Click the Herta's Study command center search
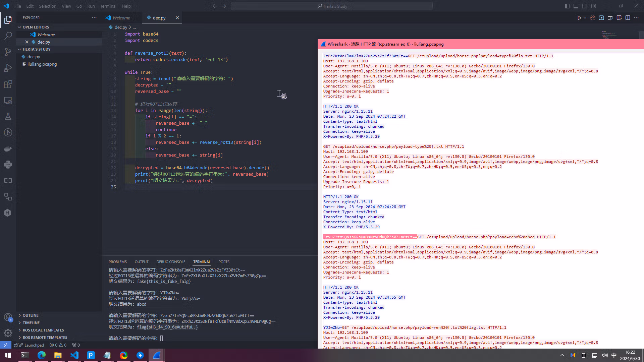This screenshot has height=362, width=644. 331,6
